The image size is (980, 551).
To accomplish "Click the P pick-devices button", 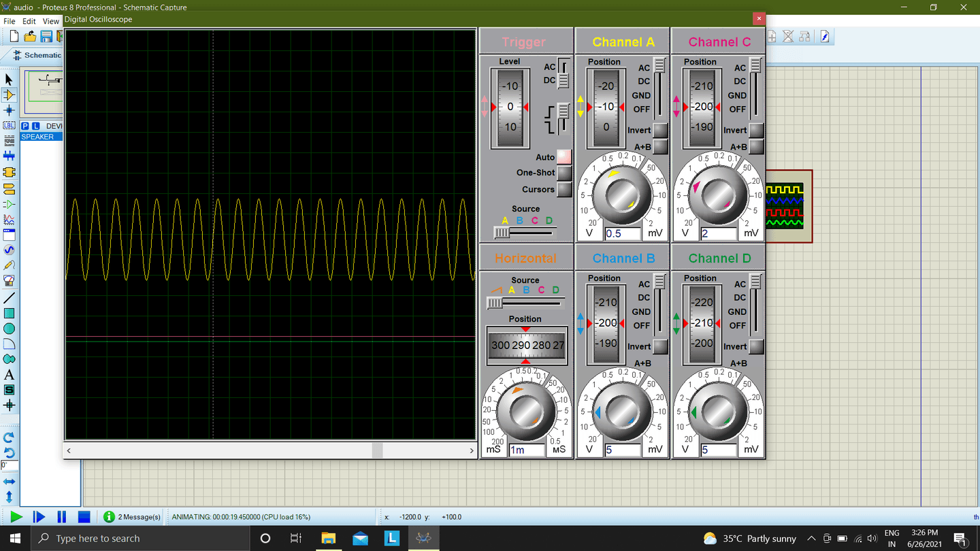I will click(x=25, y=127).
